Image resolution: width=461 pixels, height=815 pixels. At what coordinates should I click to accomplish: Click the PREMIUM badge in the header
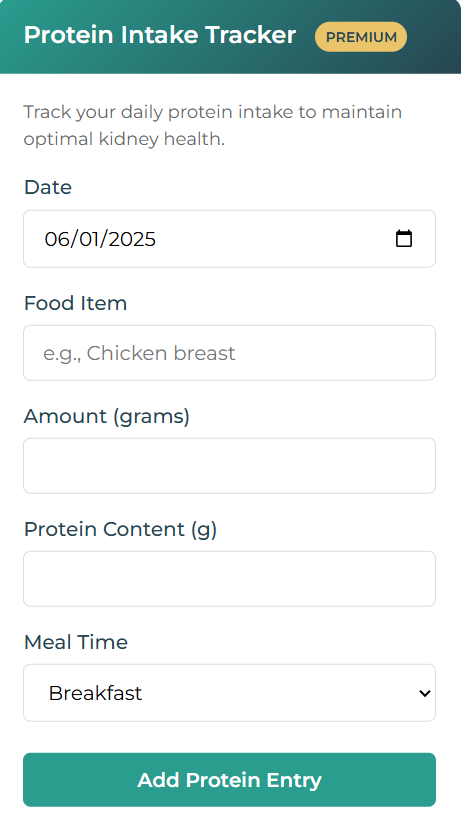361,37
